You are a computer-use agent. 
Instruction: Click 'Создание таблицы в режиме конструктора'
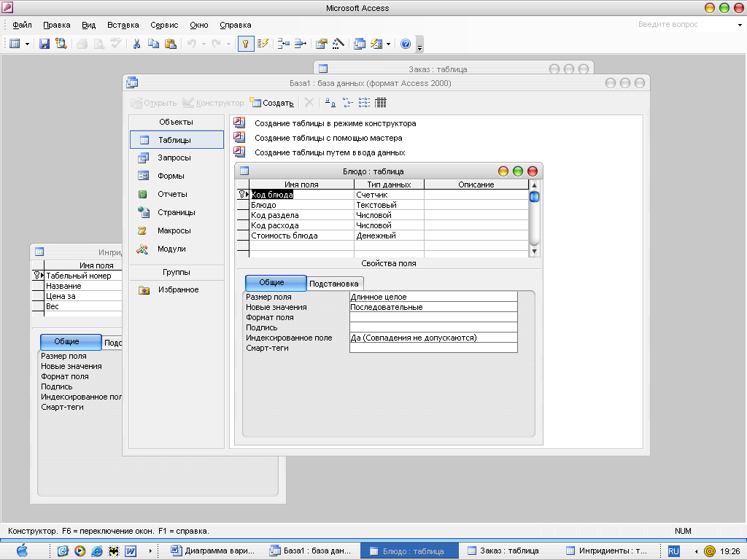pos(336,123)
